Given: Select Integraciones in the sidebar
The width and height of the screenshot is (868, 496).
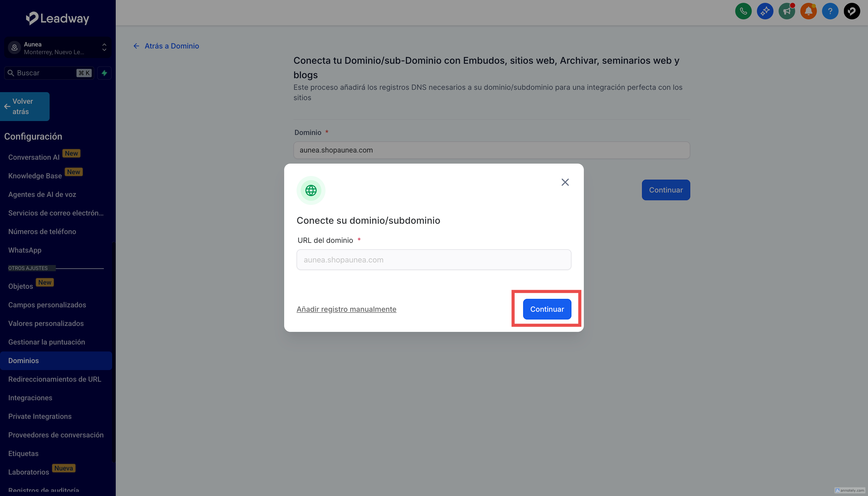Looking at the screenshot, I should coord(30,398).
